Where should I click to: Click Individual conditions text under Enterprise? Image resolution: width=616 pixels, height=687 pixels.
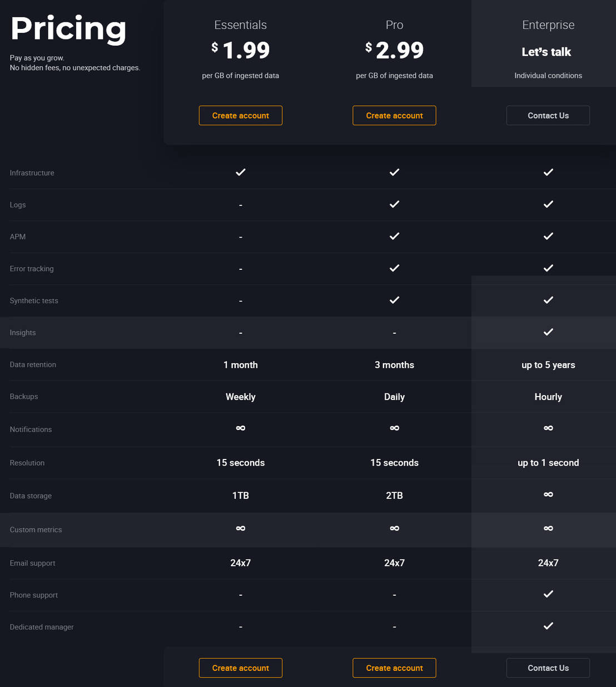tap(548, 76)
